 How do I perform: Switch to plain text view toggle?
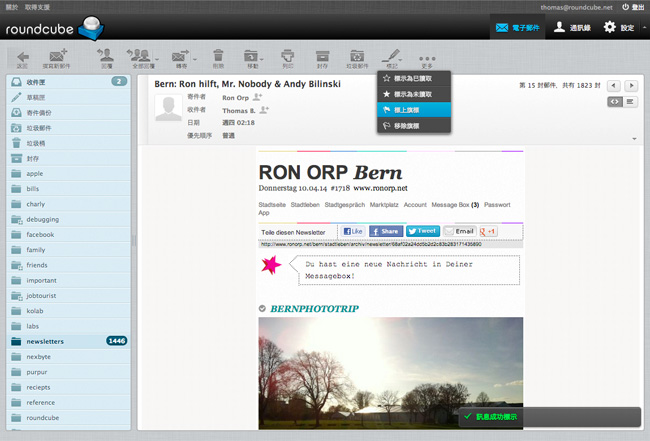[x=630, y=102]
